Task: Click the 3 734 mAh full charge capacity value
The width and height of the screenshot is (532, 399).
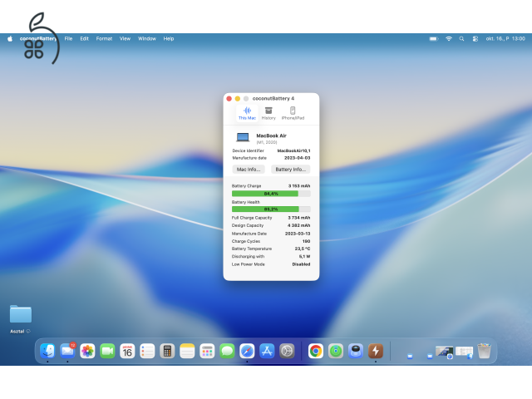Action: tap(299, 218)
